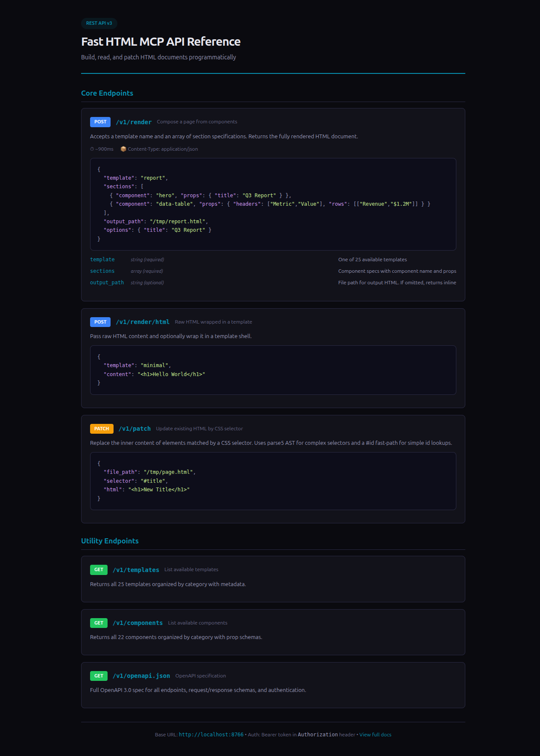540x756 pixels.
Task: Open the /v1/render/html endpoint path
Action: (143, 322)
